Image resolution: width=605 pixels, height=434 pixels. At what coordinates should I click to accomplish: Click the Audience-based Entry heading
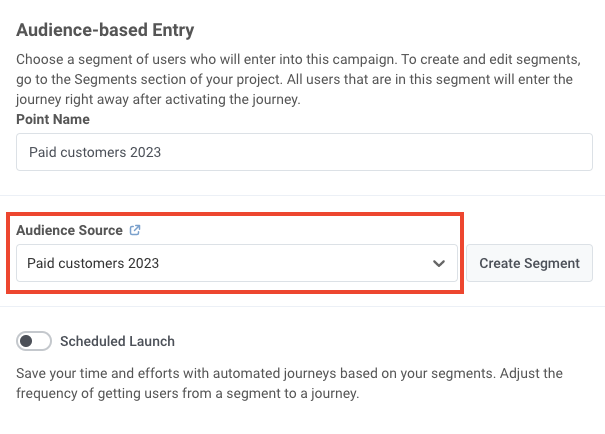(x=105, y=30)
